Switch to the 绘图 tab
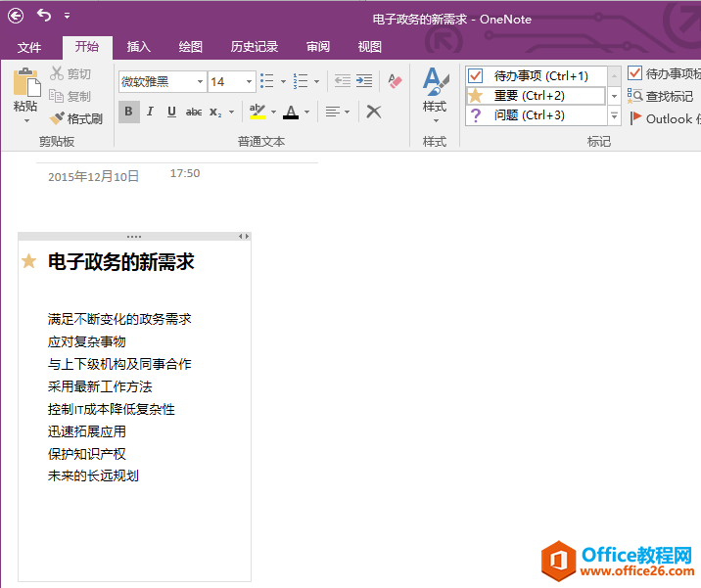This screenshot has width=701, height=588. 191,46
